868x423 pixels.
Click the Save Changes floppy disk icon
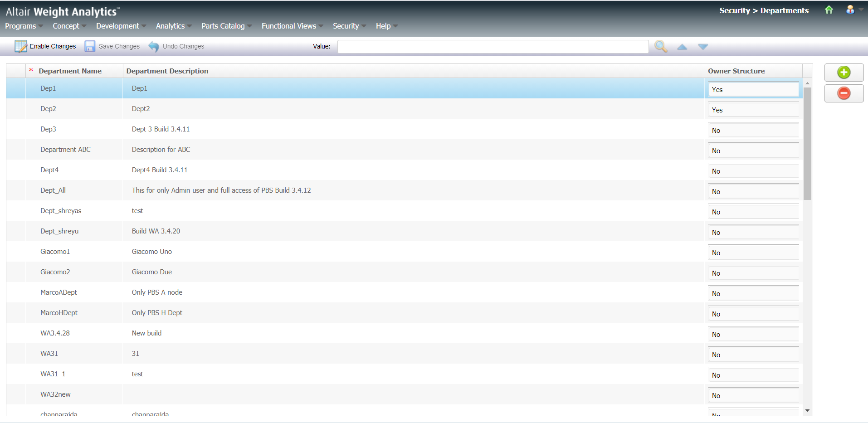click(90, 46)
